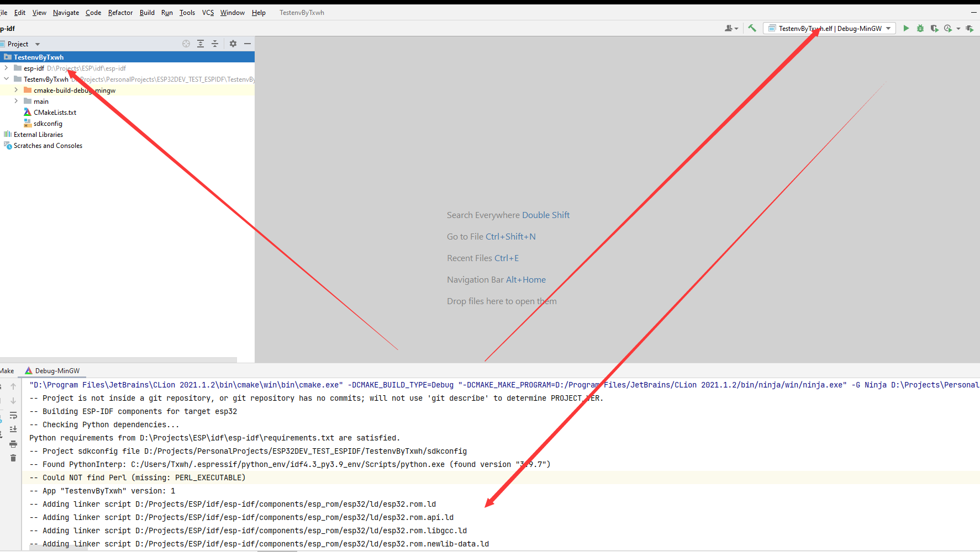The width and height of the screenshot is (980, 552).
Task: Open the run configuration dropdown
Action: pyautogui.click(x=829, y=28)
